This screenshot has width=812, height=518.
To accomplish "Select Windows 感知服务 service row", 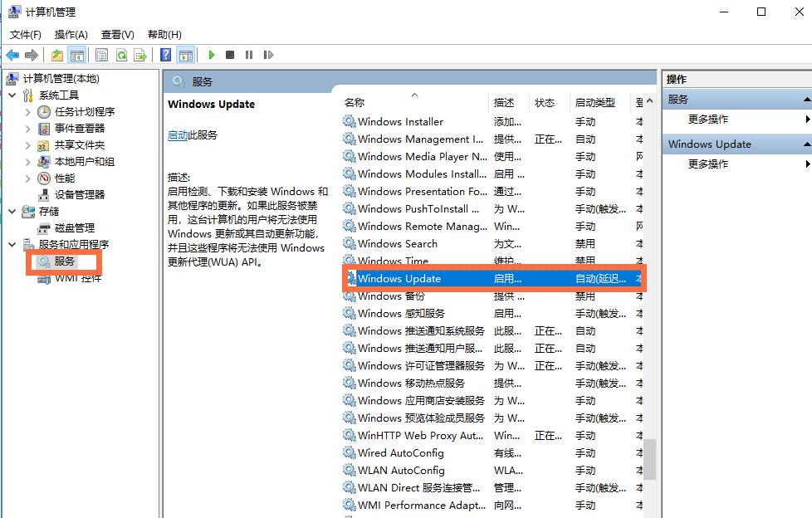I will tap(492, 314).
